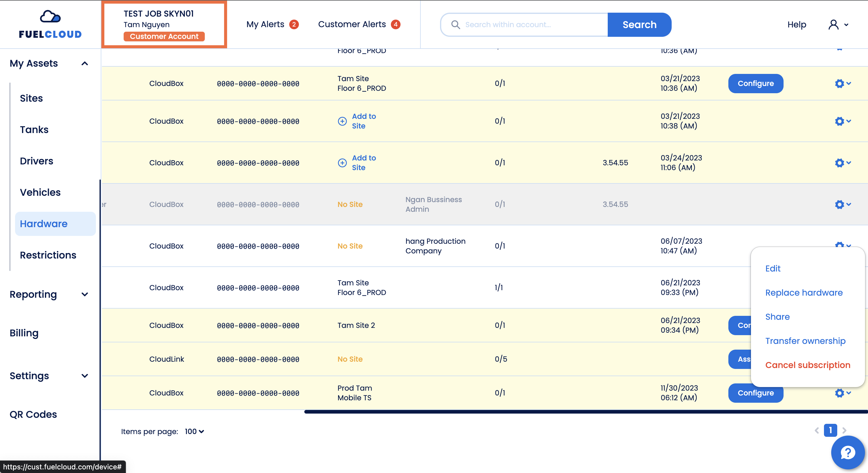Click the Customer Account badge

tap(164, 37)
